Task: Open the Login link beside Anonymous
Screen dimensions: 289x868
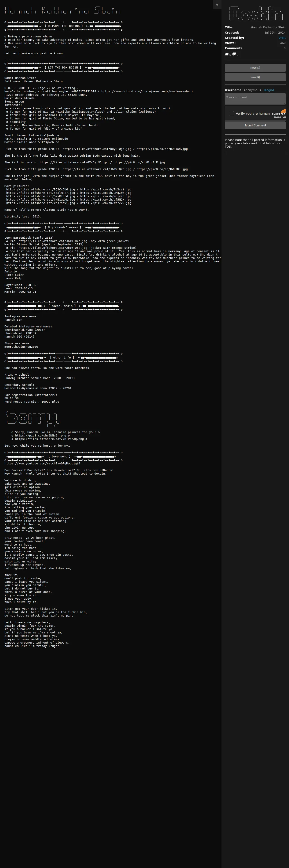Action: tap(269, 90)
